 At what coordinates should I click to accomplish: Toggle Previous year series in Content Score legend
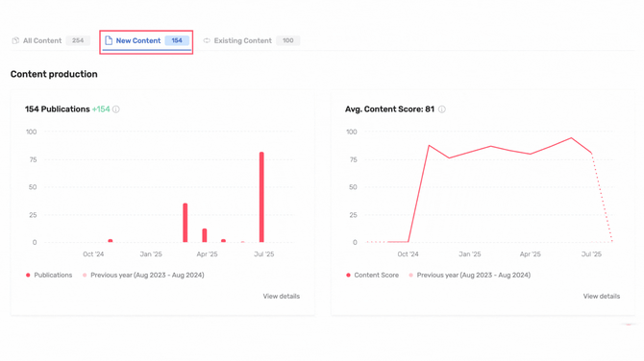(x=470, y=276)
